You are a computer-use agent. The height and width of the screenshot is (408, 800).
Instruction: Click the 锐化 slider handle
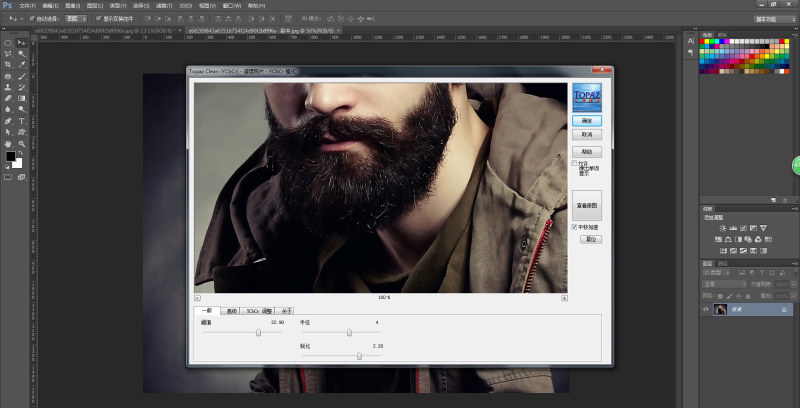click(359, 356)
